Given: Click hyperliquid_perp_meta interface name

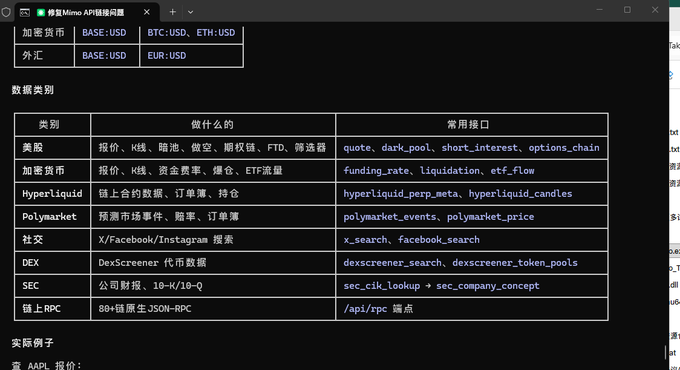Looking at the screenshot, I should 401,194.
